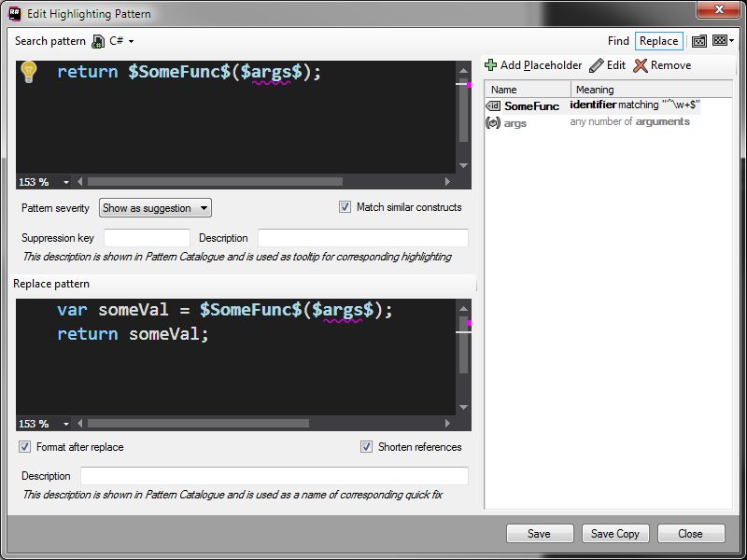Click 'var someVal' line in replace pattern
Screen dimensions: 747x560
click(x=224, y=310)
